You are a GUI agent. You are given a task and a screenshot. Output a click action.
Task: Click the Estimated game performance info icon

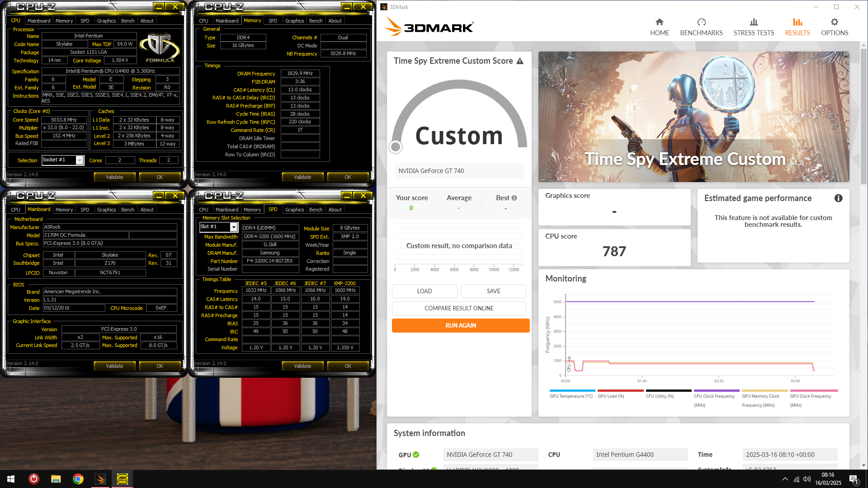point(838,198)
